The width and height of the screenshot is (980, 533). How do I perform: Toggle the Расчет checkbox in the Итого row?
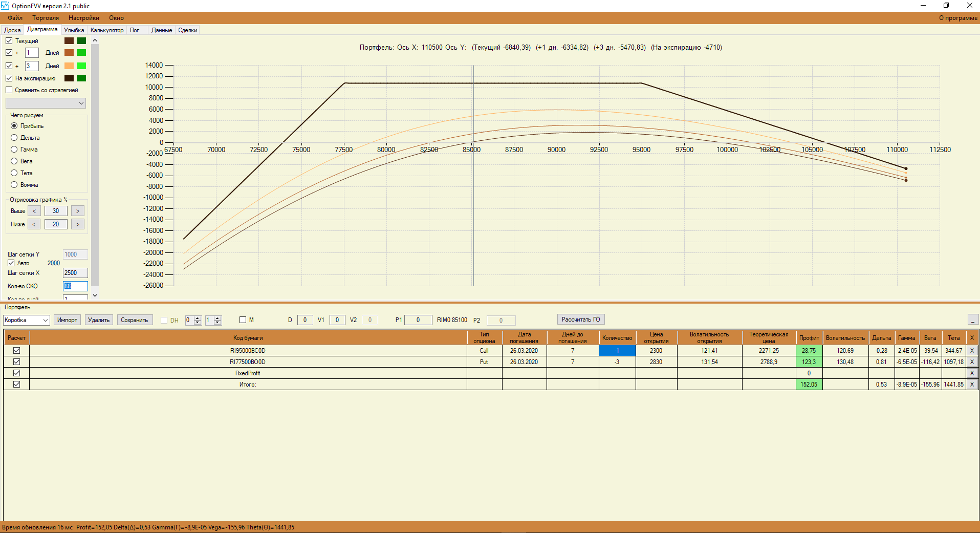[x=17, y=385]
